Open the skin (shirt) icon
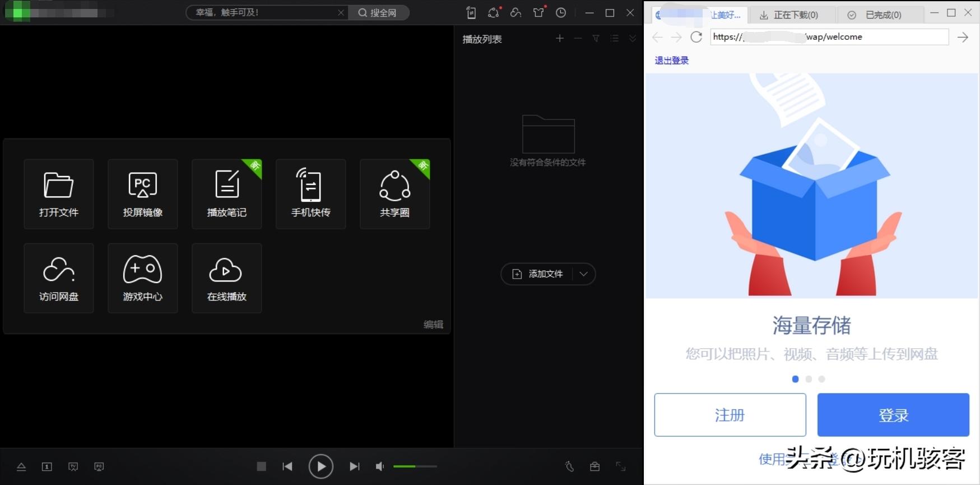Screen dimensions: 980x485 click(x=538, y=12)
